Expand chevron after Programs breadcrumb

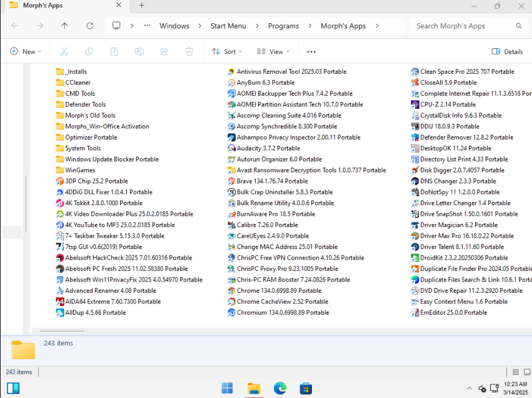tap(310, 26)
